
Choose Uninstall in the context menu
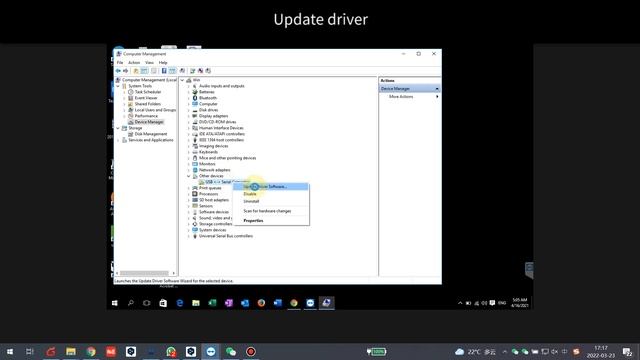(x=271, y=201)
